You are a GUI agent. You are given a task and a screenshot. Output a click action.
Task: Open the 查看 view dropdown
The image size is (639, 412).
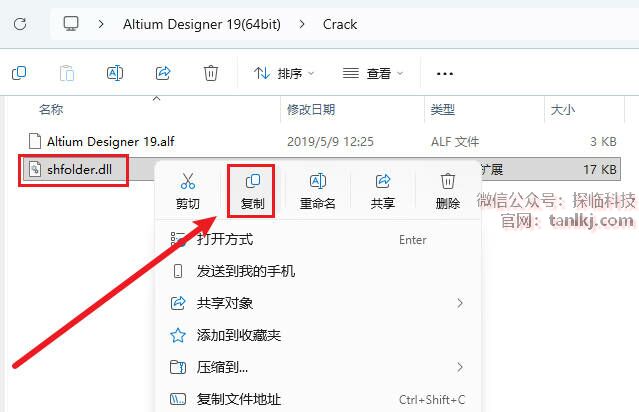(373, 73)
